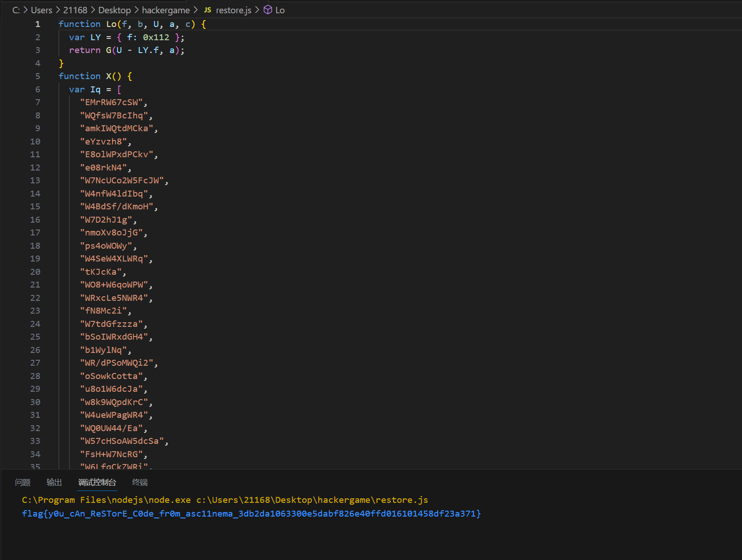742x560 pixels.
Task: Click 'return' keyword on line 3
Action: click(x=85, y=50)
